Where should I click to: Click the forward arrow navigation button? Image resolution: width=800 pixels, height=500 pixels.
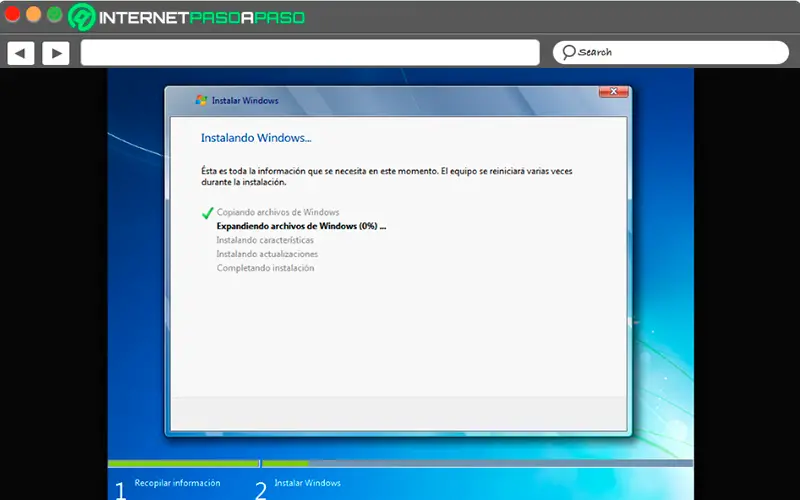click(x=56, y=53)
